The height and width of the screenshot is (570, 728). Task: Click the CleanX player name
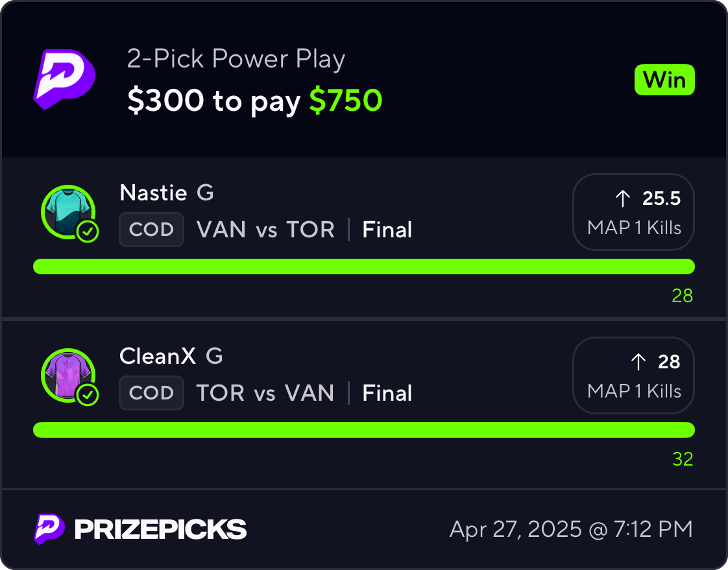point(158,356)
